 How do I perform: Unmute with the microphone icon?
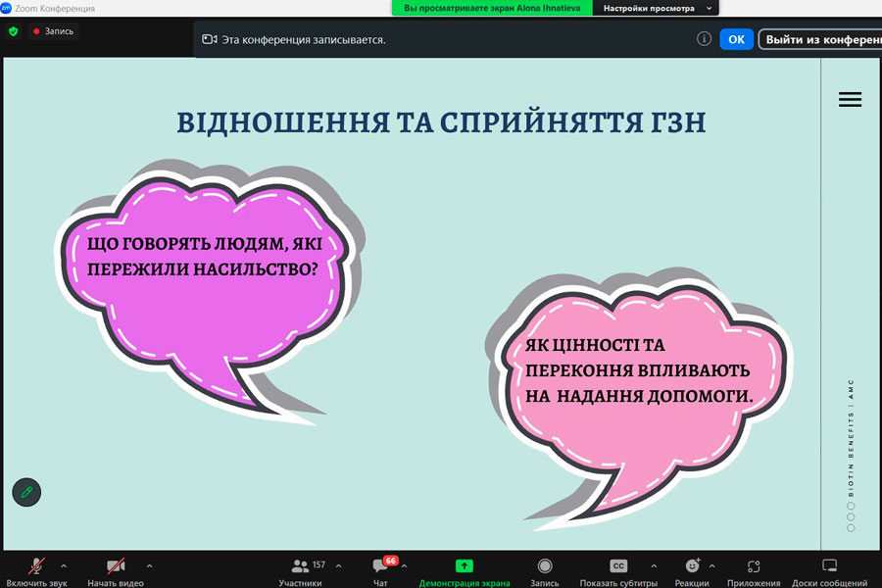pyautogui.click(x=36, y=566)
